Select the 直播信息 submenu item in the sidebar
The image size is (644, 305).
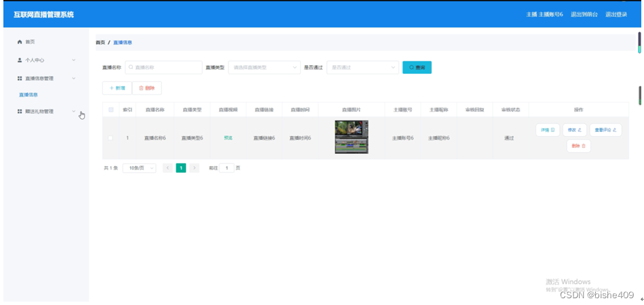[x=28, y=95]
